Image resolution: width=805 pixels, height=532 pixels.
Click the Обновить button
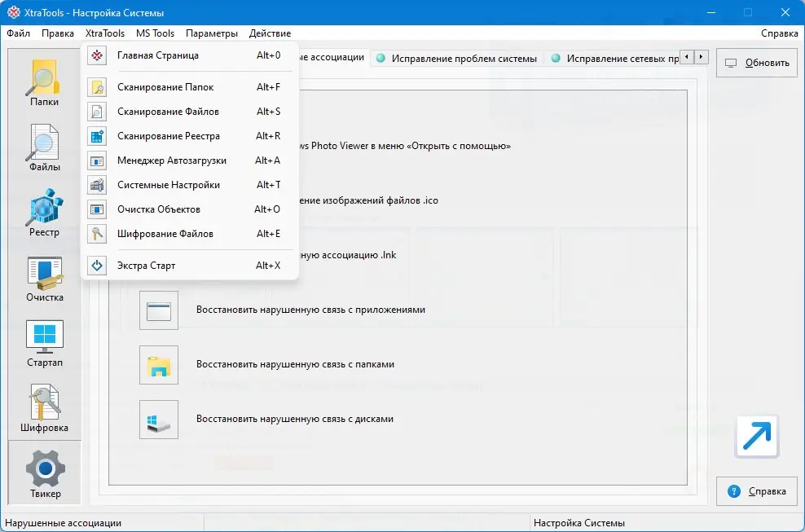coord(757,64)
